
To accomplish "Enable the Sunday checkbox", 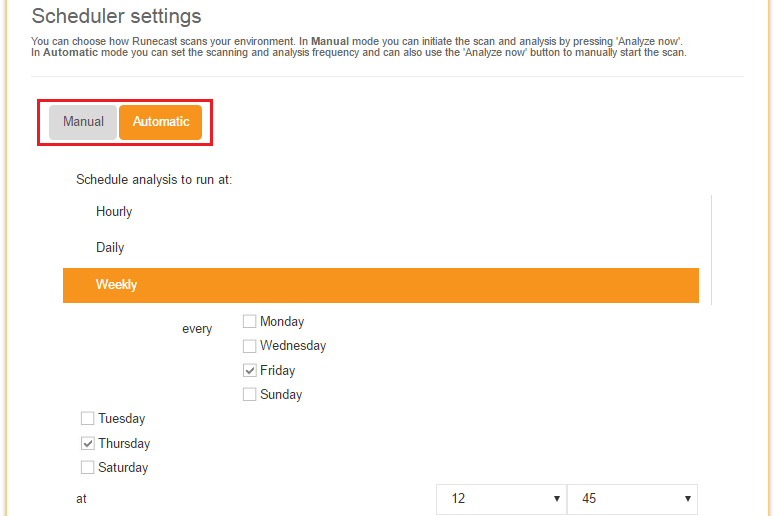I will click(x=249, y=395).
